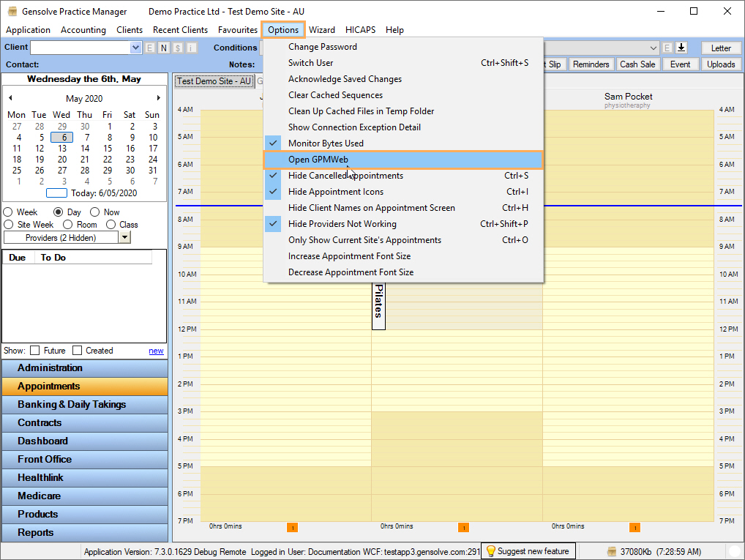Select Only Show Current Site's Appointments

[x=403, y=240]
